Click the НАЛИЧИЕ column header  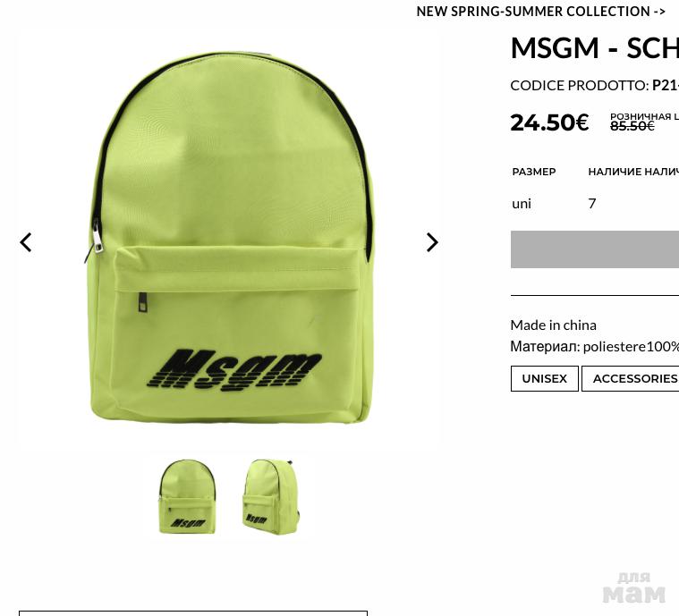click(633, 172)
